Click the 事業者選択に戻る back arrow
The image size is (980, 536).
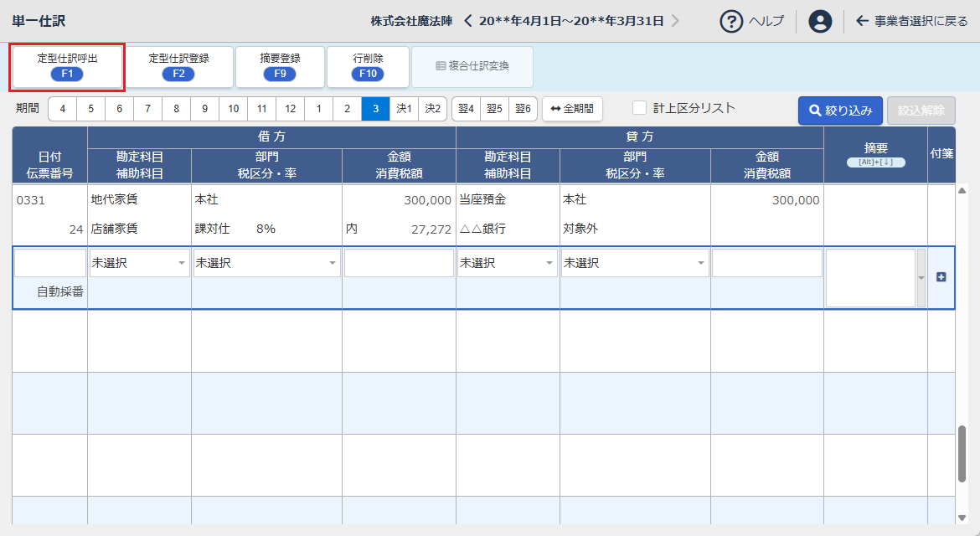(862, 21)
